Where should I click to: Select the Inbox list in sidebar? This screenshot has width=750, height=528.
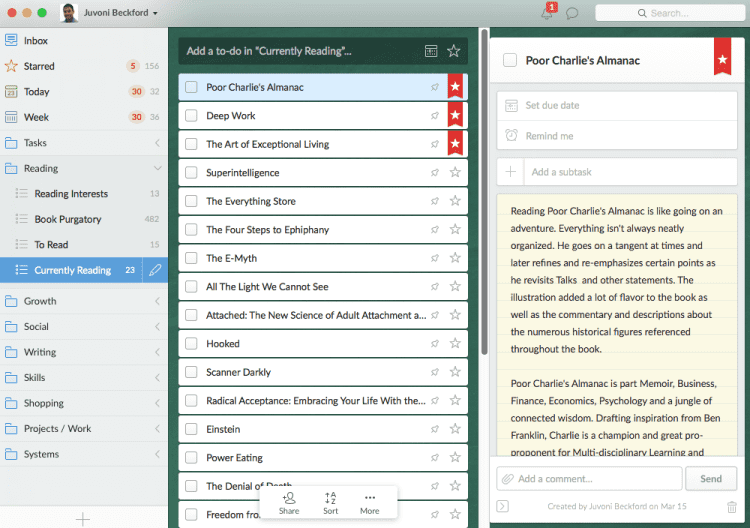[x=36, y=41]
